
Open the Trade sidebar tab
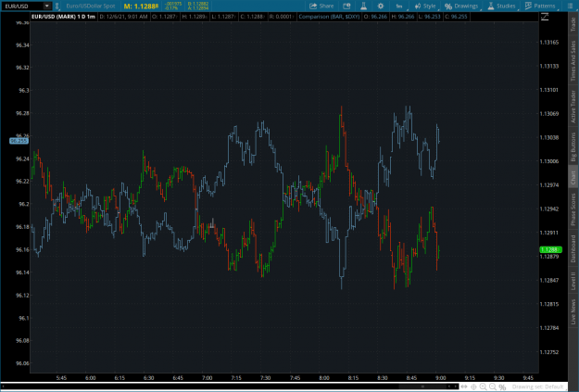pyautogui.click(x=573, y=24)
